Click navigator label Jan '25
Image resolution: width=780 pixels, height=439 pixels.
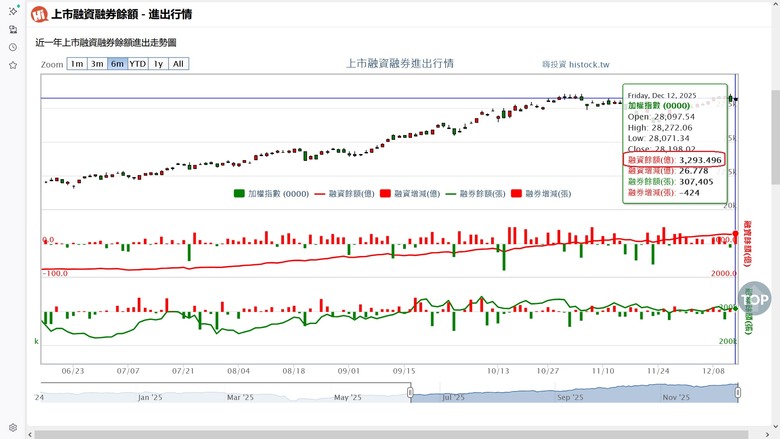tap(150, 397)
